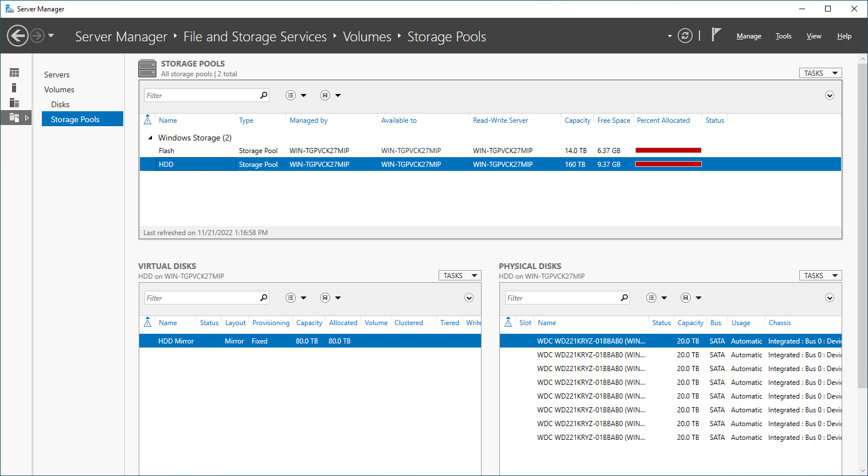Select the Flash storage pool row

[490, 150]
